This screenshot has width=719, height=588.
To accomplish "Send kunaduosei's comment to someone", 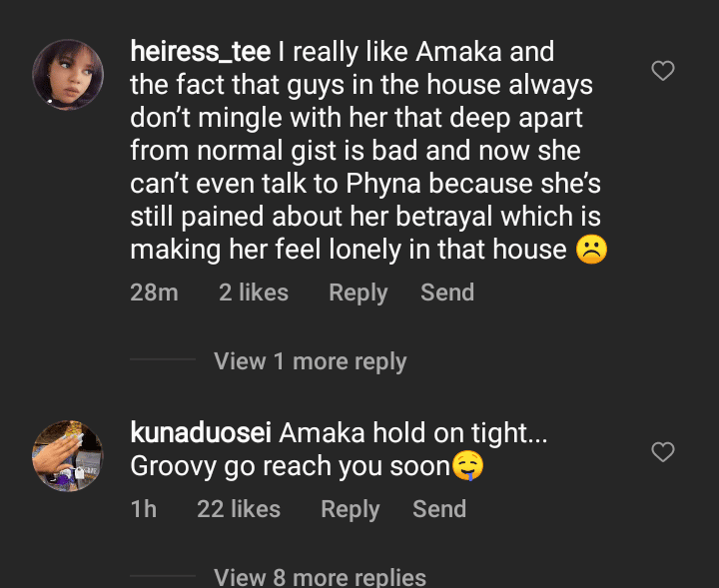I will click(x=438, y=509).
